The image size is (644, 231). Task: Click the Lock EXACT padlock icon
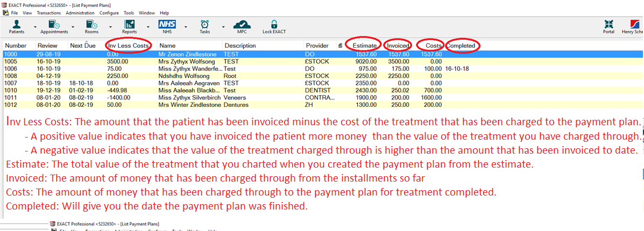[x=274, y=25]
